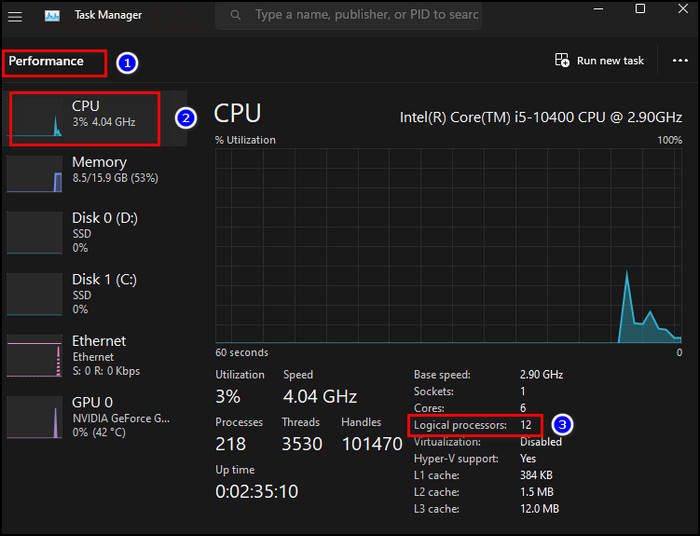Focus the name, publisher, or PID search box
This screenshot has width=700, height=536.
pyautogui.click(x=348, y=15)
